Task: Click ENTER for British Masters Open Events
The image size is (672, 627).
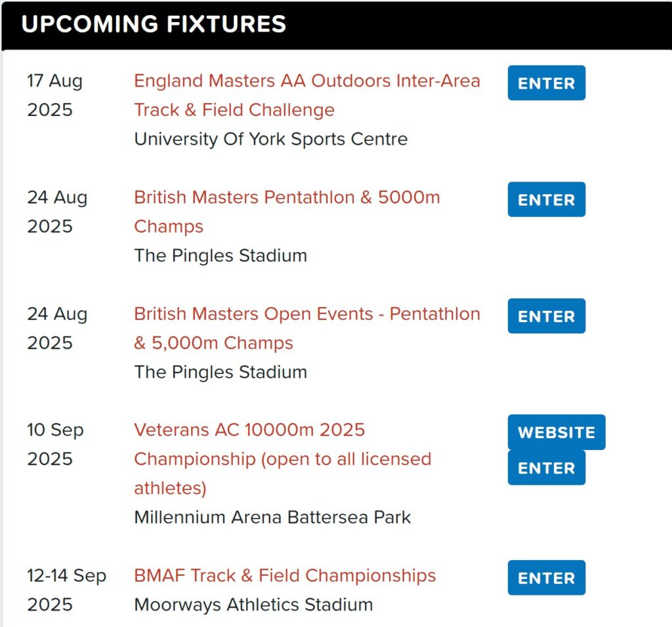Action: pyautogui.click(x=547, y=316)
